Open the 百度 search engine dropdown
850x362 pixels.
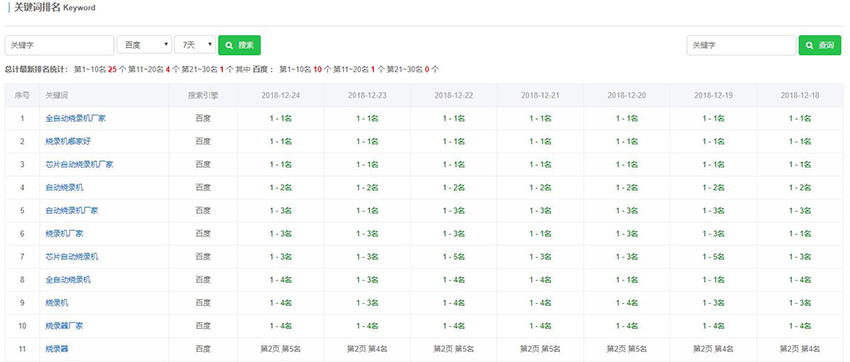145,46
